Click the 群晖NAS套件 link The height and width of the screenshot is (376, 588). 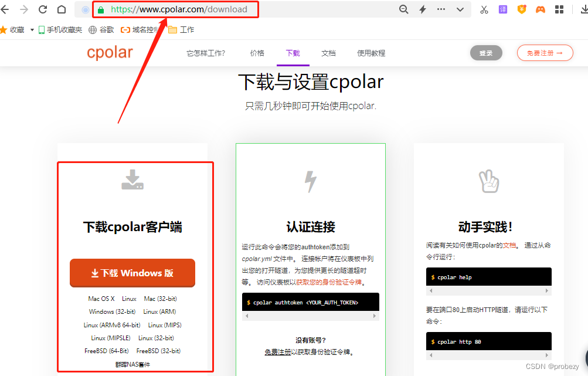[132, 364]
